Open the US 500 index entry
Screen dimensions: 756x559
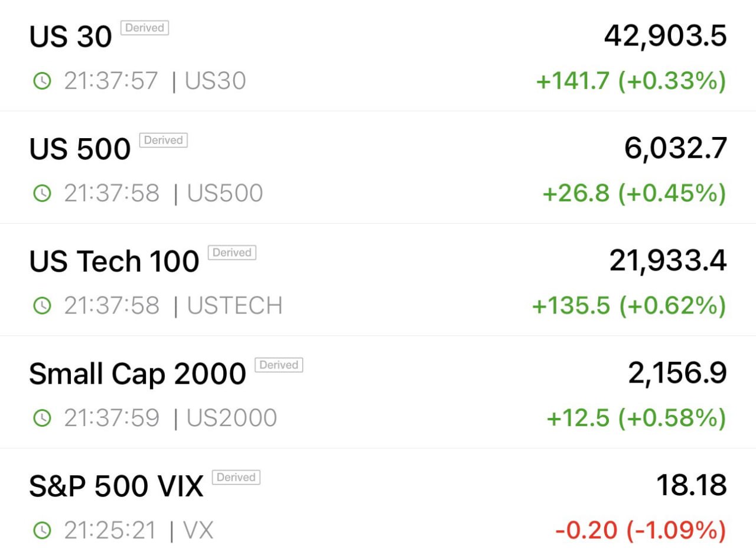(x=378, y=168)
